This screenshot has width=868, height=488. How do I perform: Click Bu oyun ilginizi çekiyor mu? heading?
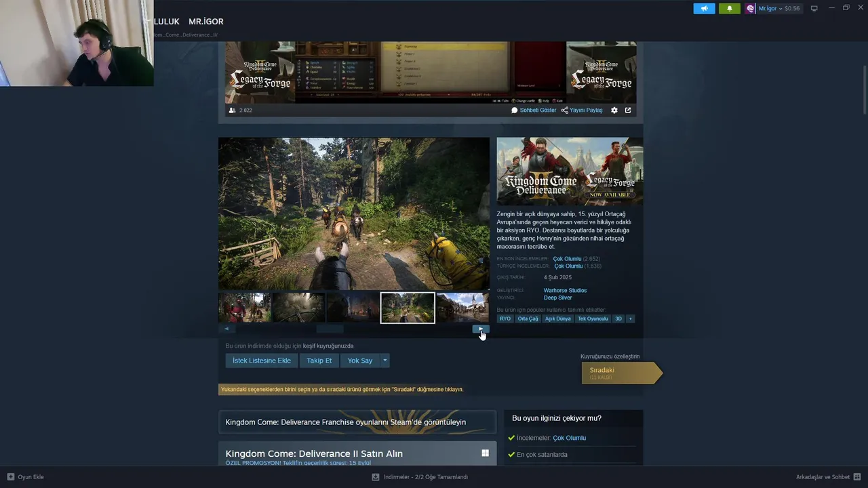(557, 418)
